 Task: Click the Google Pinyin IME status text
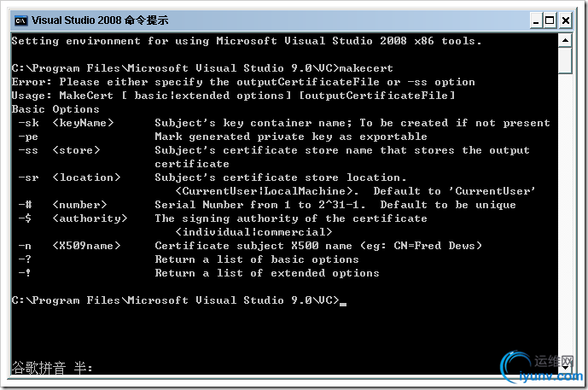point(51,369)
